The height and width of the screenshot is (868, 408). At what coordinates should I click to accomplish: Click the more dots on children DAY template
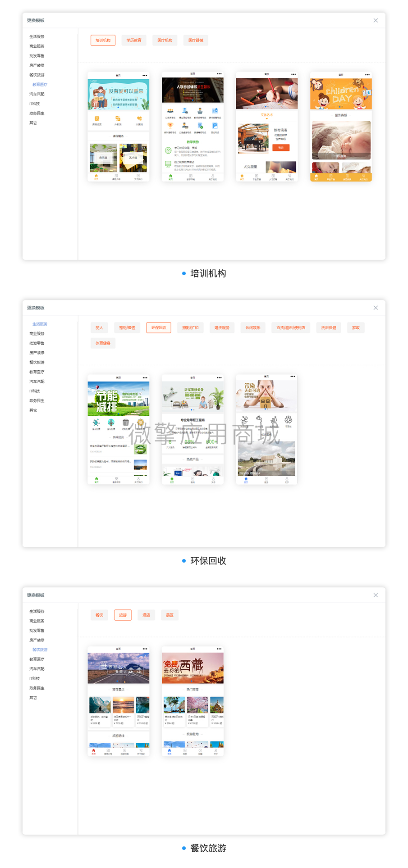pos(367,75)
